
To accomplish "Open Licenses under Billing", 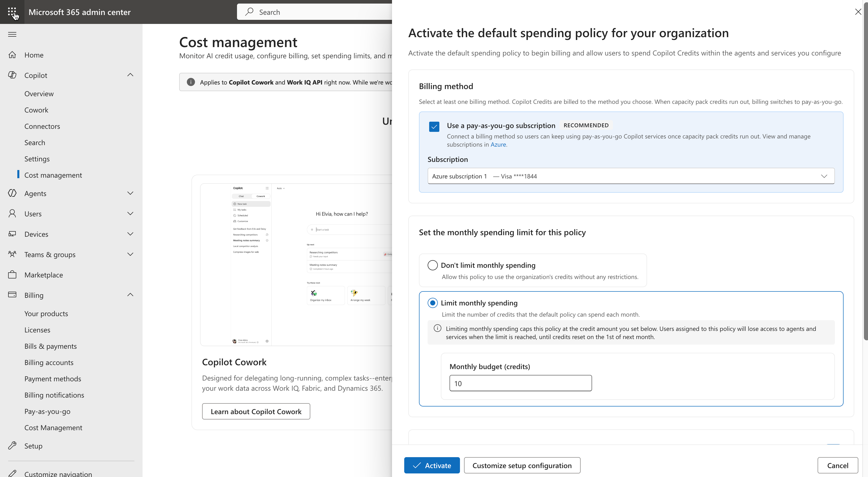I will (37, 330).
